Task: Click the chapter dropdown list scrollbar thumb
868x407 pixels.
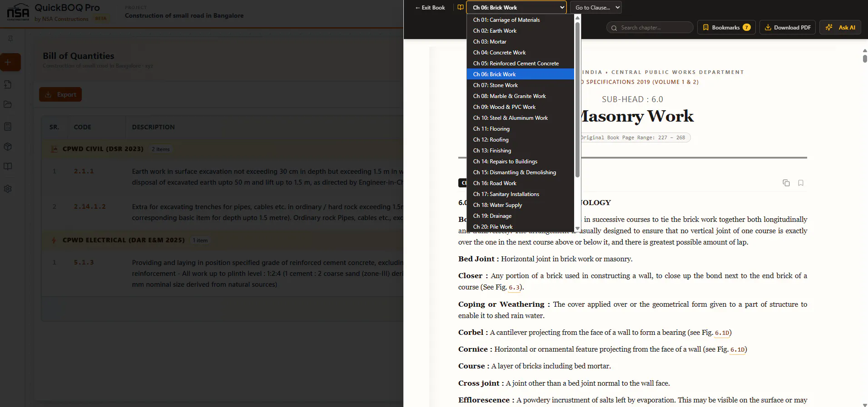Action: tap(577, 100)
